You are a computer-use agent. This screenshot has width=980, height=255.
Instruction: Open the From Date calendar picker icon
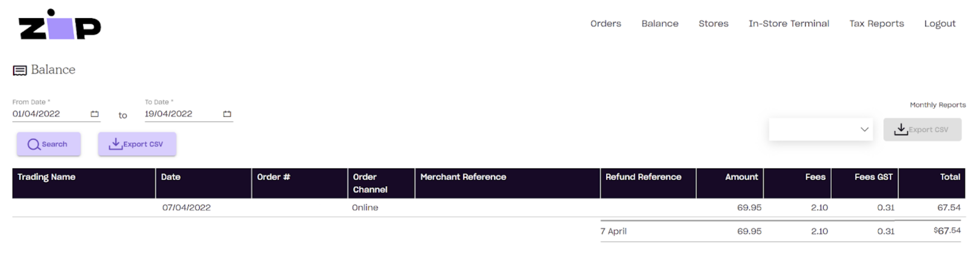coord(95,114)
